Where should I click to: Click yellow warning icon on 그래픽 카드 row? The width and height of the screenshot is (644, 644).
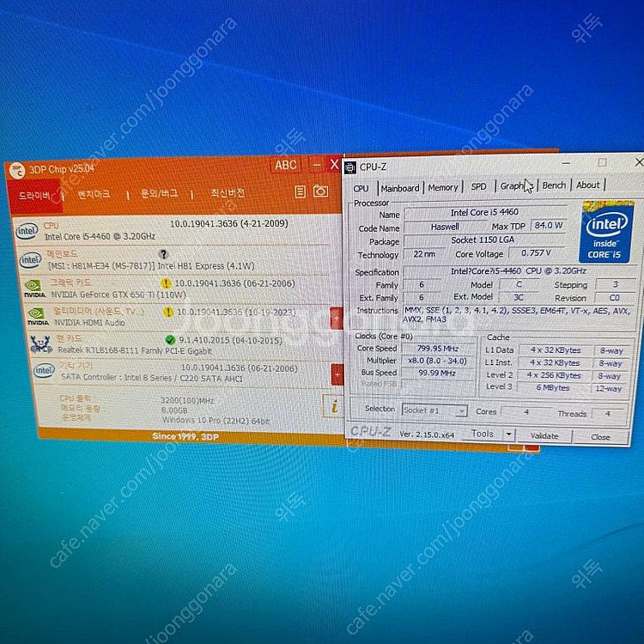tap(166, 283)
